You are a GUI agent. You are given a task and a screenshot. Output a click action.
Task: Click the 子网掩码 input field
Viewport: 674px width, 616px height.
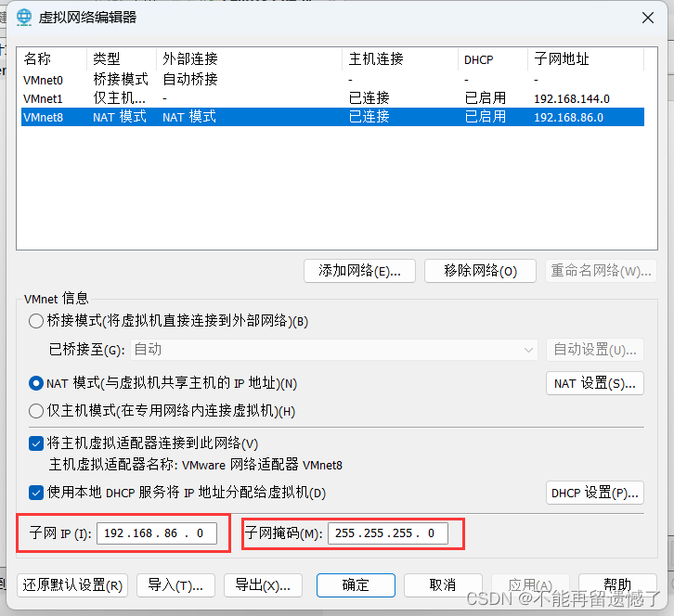click(388, 533)
